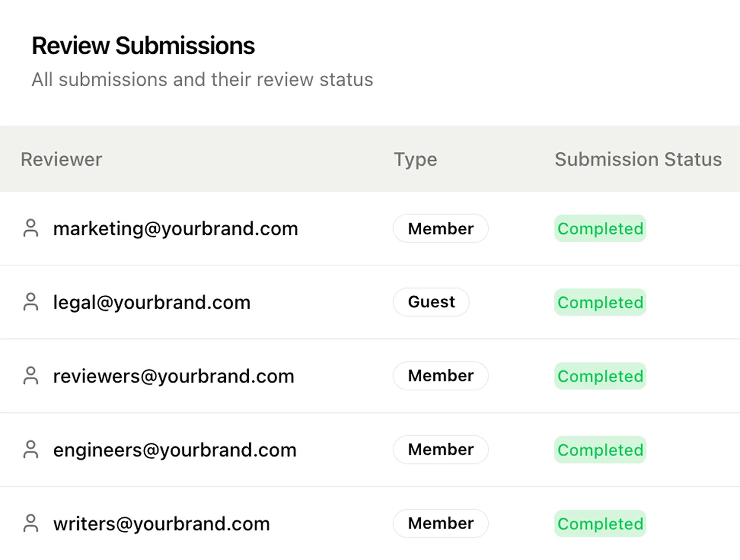Screen dimensions: 740x560
Task: Click the Guest type badge for legal
Action: pos(431,302)
